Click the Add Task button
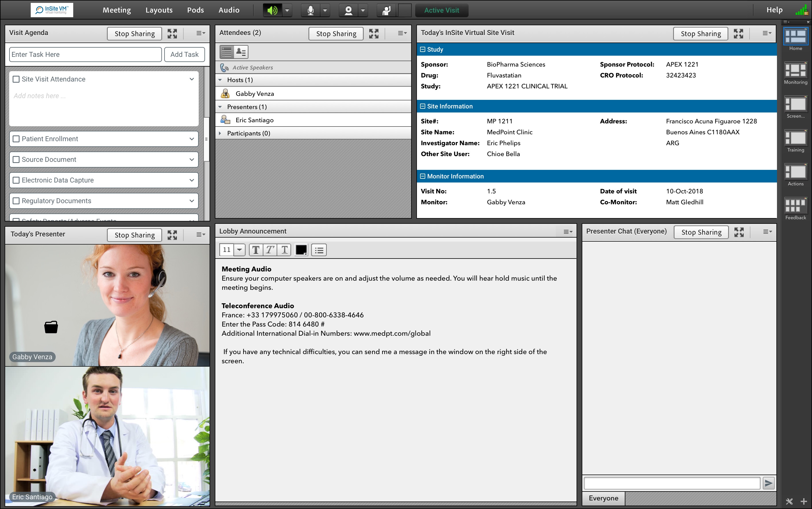812x509 pixels. (184, 55)
